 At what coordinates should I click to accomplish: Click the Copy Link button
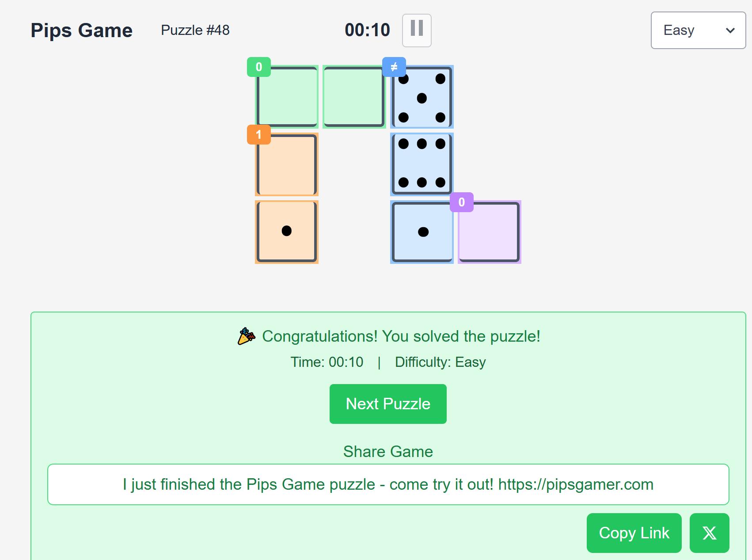coord(634,533)
